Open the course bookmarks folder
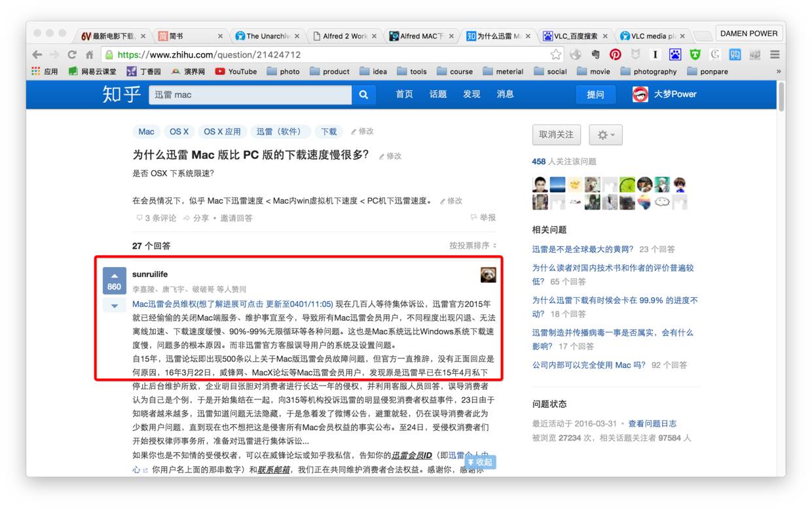 click(x=454, y=71)
